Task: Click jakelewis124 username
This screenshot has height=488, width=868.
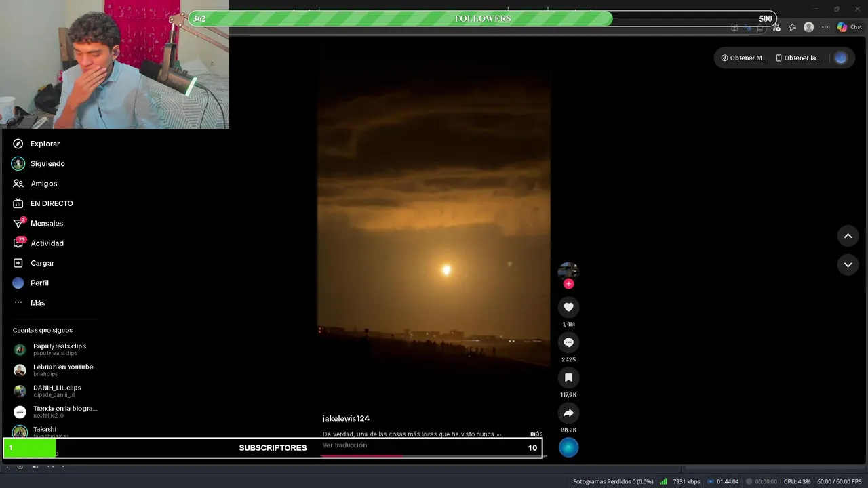Action: [x=346, y=418]
